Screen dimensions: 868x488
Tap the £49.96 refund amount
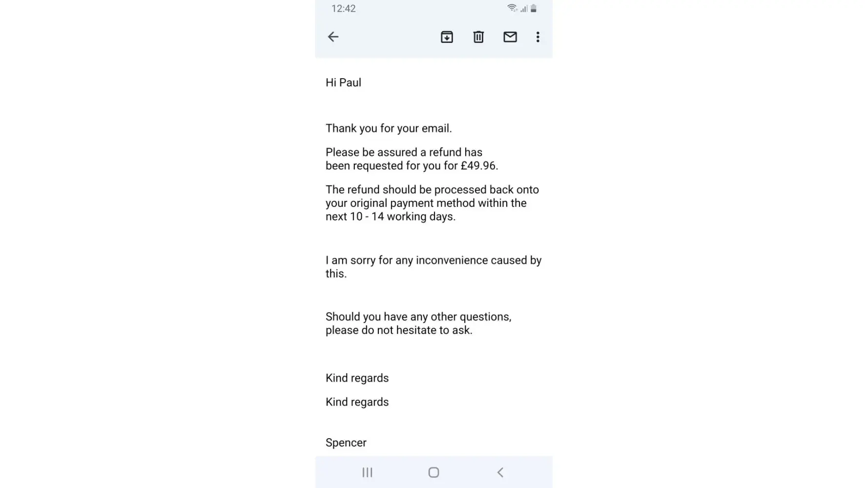[x=478, y=166]
